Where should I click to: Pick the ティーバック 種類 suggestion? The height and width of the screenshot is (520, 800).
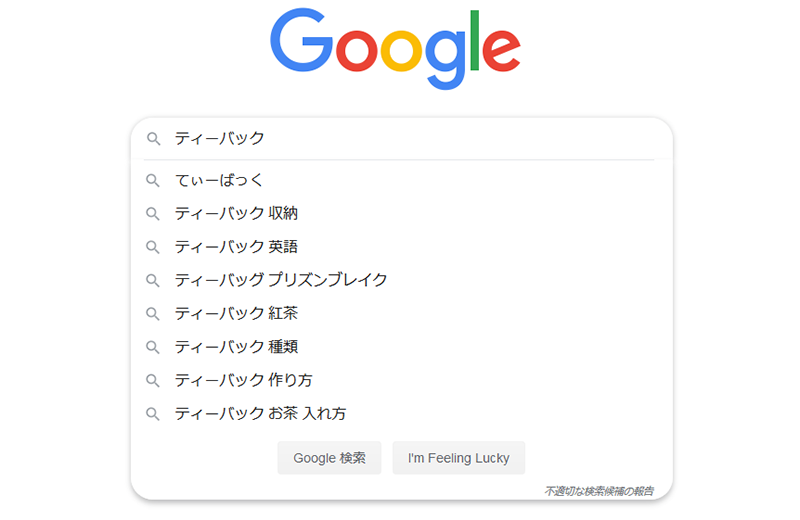pos(402,347)
